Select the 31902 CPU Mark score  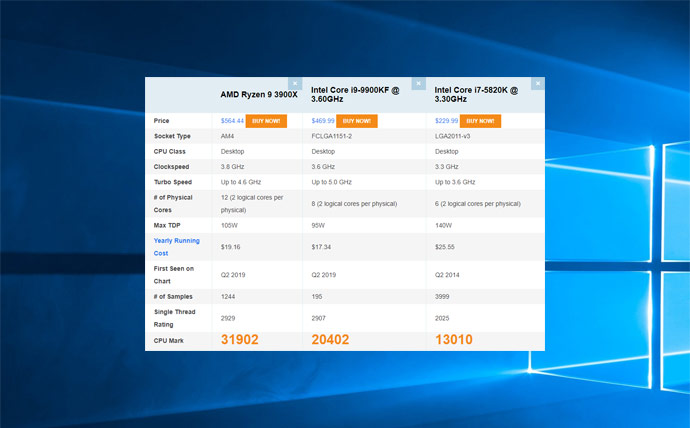click(246, 340)
